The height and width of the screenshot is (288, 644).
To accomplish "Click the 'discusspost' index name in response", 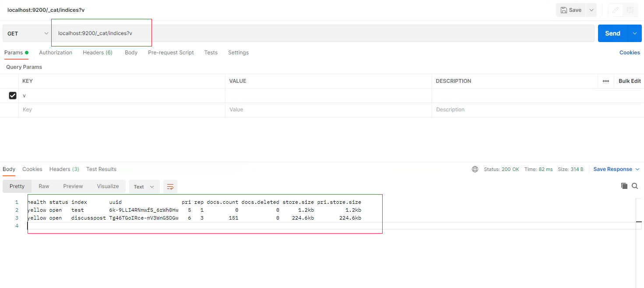I will [x=88, y=218].
